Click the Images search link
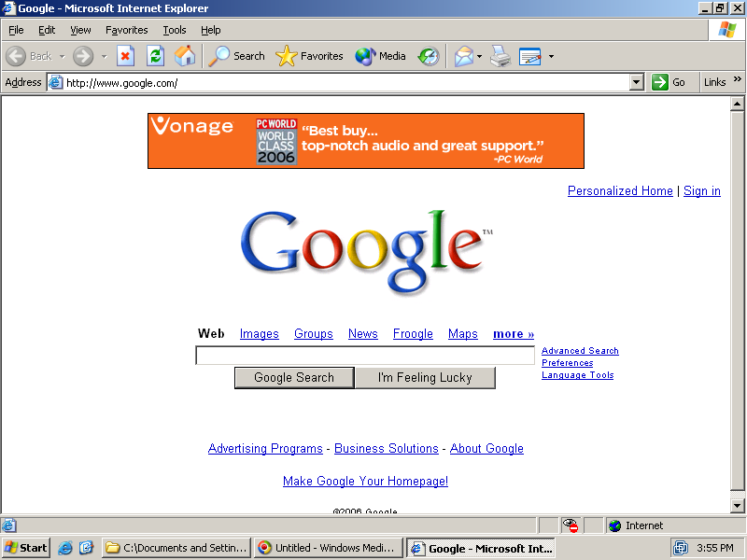Viewport: 747px width, 560px height. 260,334
